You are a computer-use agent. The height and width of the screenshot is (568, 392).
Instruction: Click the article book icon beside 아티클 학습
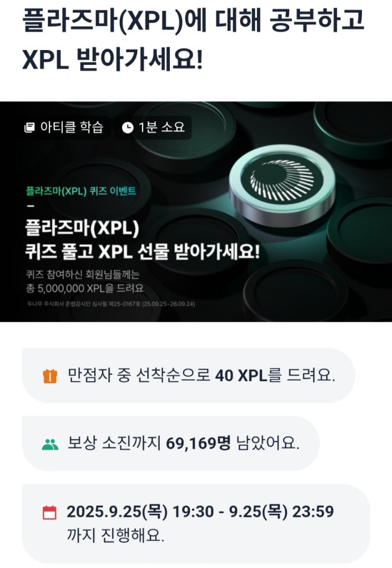pyautogui.click(x=30, y=128)
